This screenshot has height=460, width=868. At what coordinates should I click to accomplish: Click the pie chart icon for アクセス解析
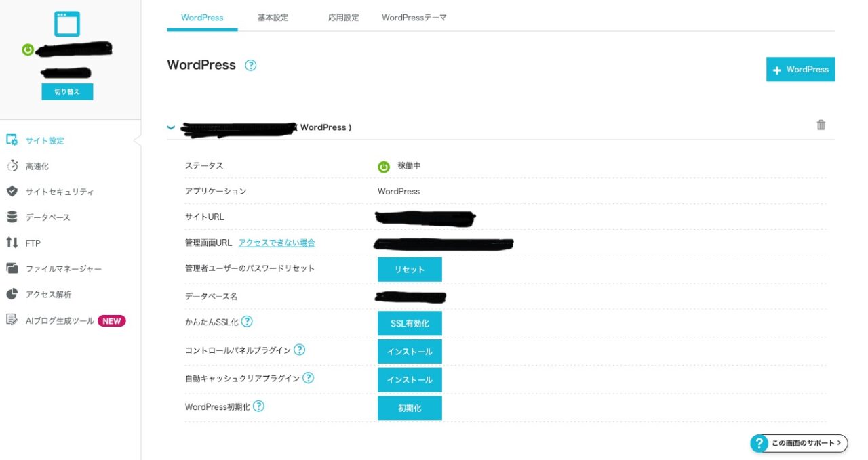coord(12,294)
